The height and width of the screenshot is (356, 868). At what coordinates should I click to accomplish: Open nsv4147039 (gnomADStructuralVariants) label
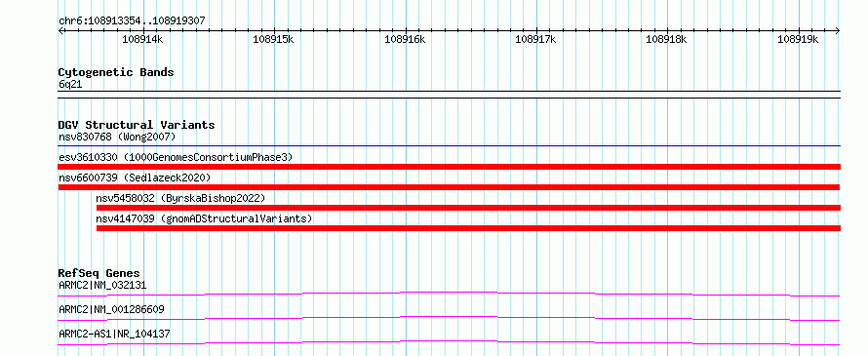pos(204,218)
